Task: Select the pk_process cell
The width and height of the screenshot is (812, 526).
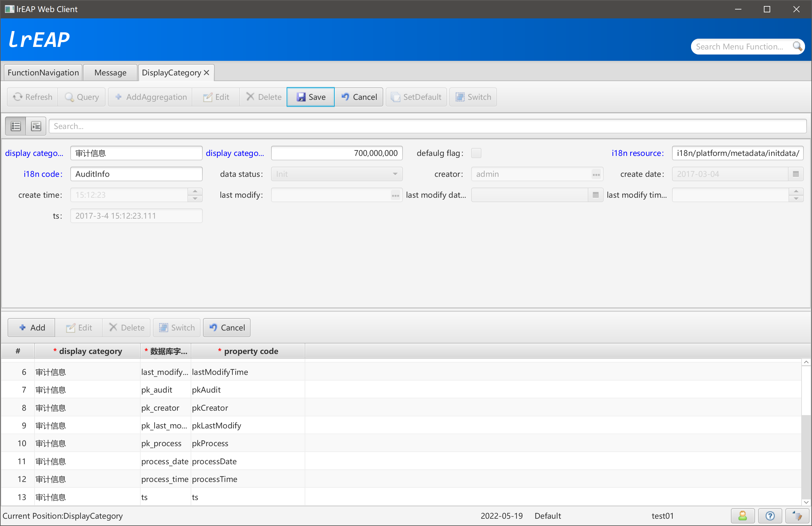Action: (165, 443)
